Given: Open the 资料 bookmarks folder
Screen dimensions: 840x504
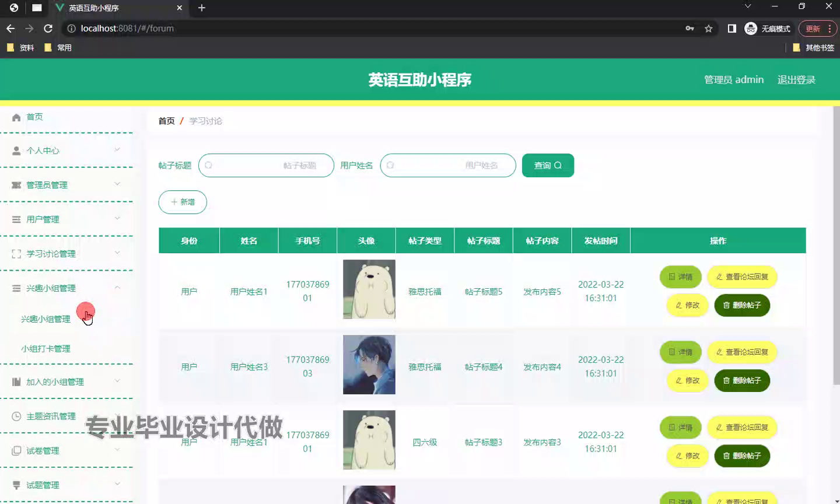Looking at the screenshot, I should (20, 48).
